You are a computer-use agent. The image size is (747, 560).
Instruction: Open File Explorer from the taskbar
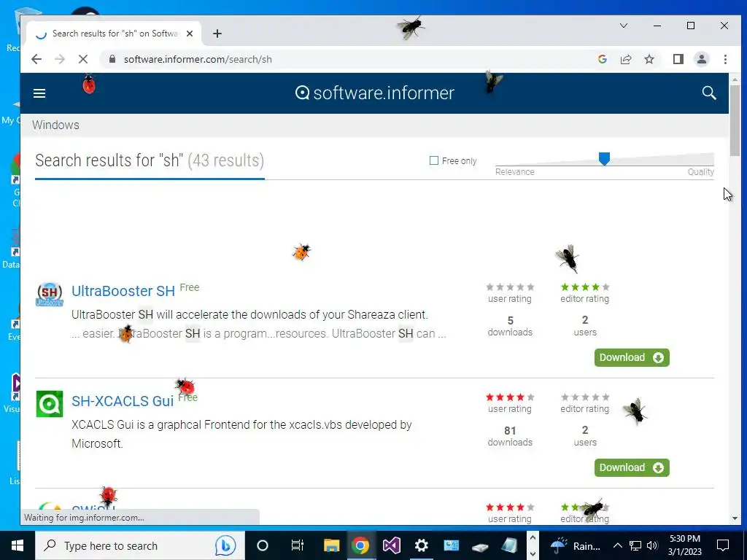[331, 545]
